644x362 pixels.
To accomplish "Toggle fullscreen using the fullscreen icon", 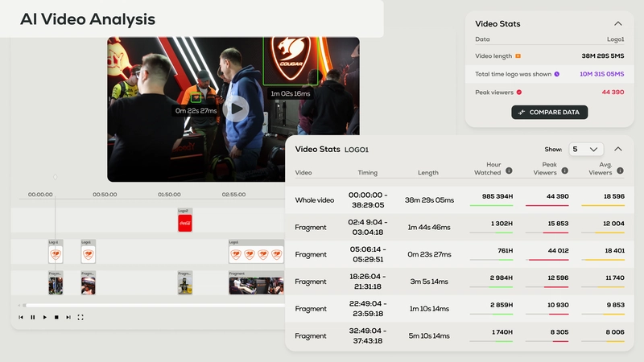I will [80, 317].
